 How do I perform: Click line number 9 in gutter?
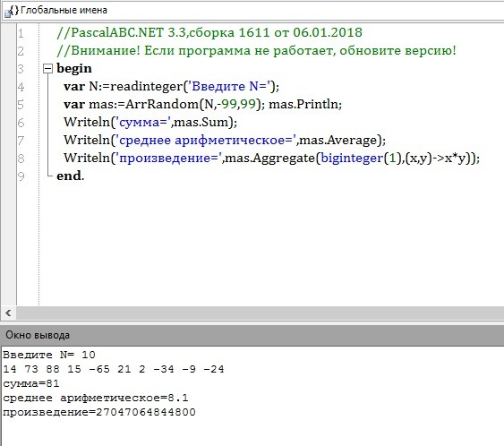[x=21, y=176]
